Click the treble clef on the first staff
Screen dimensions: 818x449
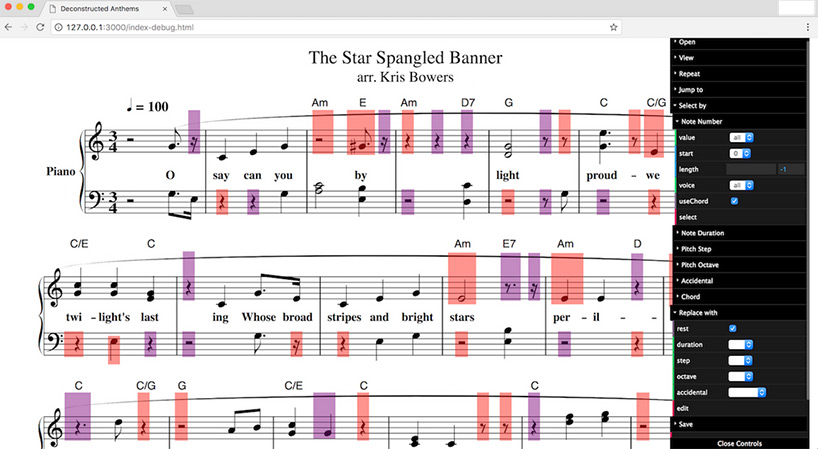point(98,143)
